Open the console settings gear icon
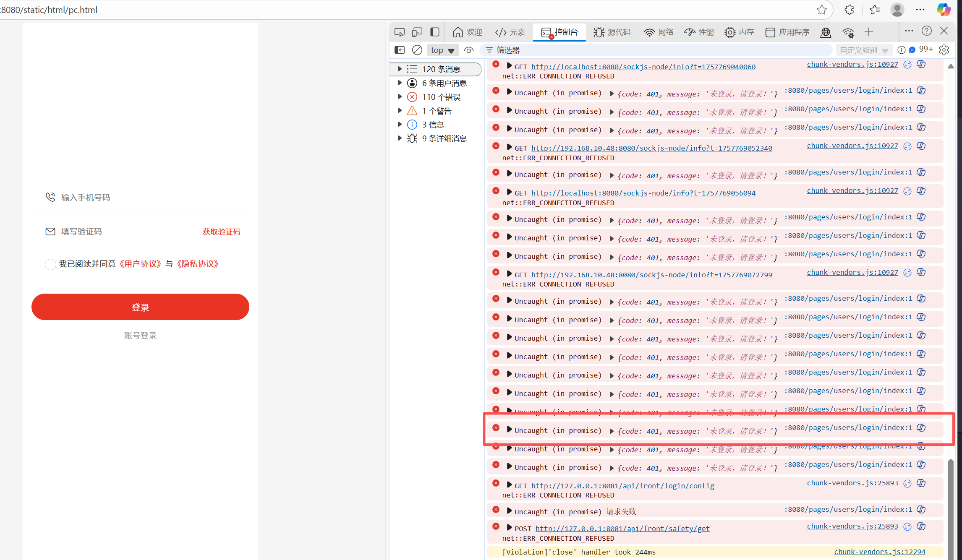 (x=944, y=50)
